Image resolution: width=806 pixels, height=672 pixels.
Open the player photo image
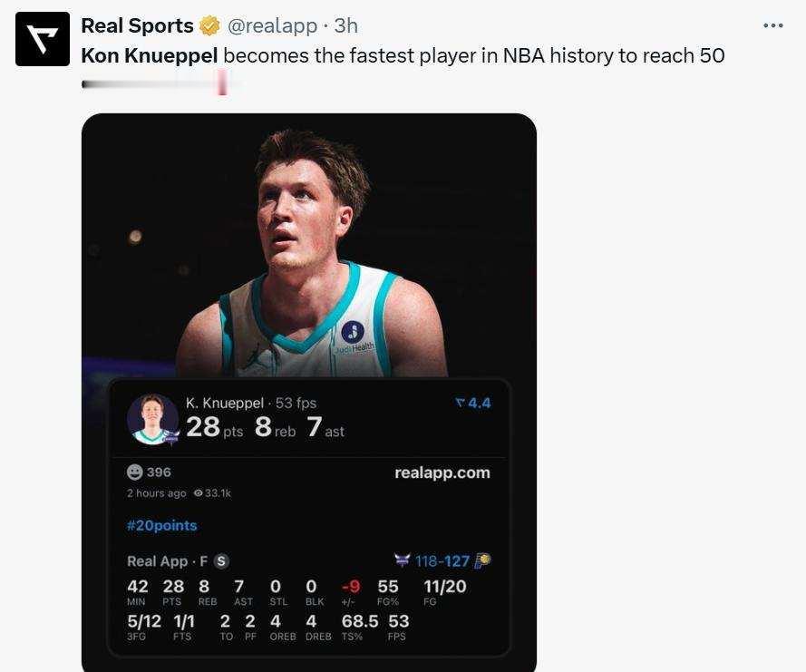point(309,245)
